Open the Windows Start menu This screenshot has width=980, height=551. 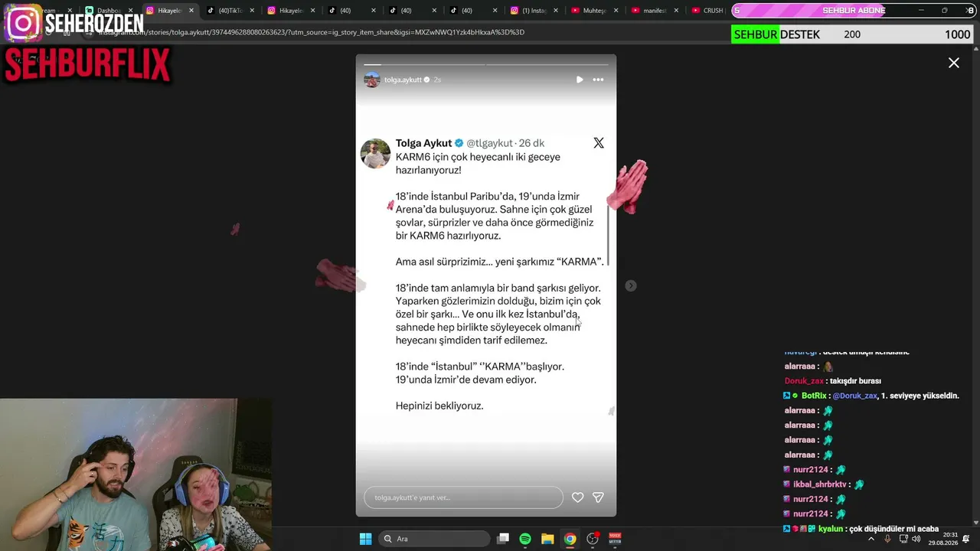point(365,539)
